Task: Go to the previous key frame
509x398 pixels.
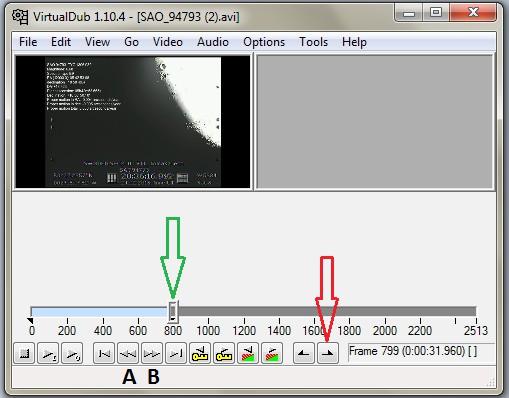Action: pyautogui.click(x=200, y=353)
